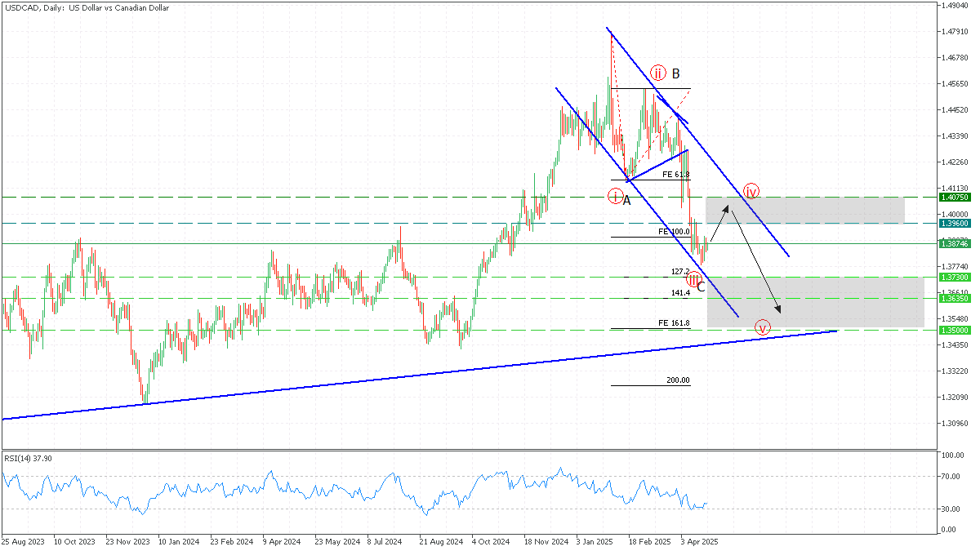Click the 4 Oct 2024 date label
Viewport: 980px width, 551px height.
(x=492, y=541)
